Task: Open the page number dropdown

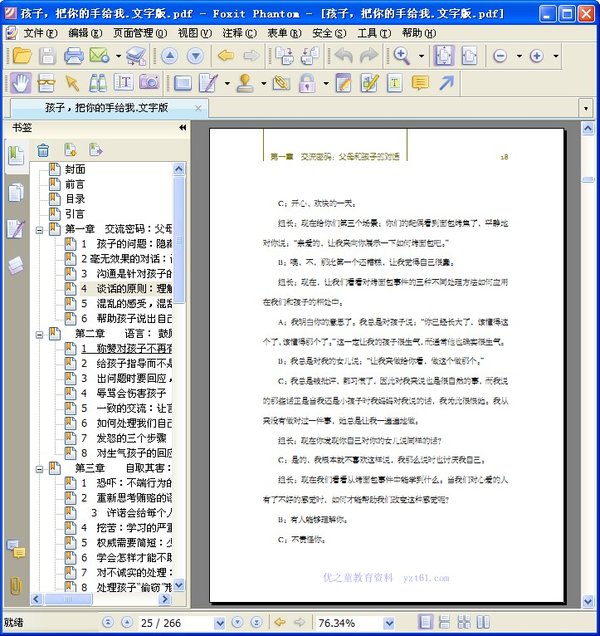Action: coord(219,623)
